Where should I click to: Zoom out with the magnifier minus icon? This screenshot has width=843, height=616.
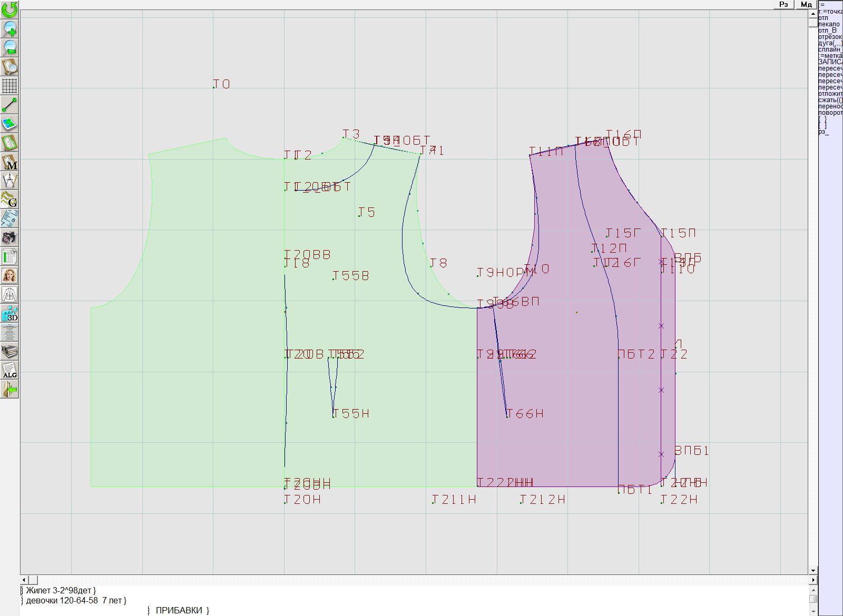(9, 47)
